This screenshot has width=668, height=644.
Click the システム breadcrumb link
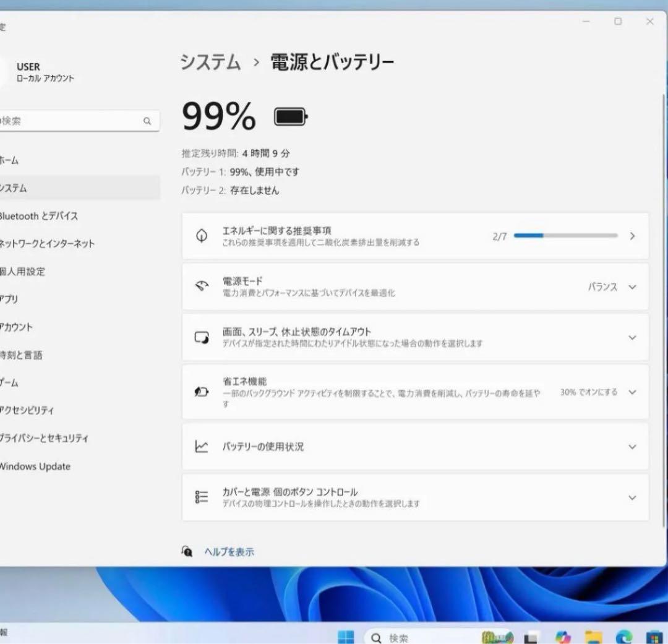click(210, 61)
